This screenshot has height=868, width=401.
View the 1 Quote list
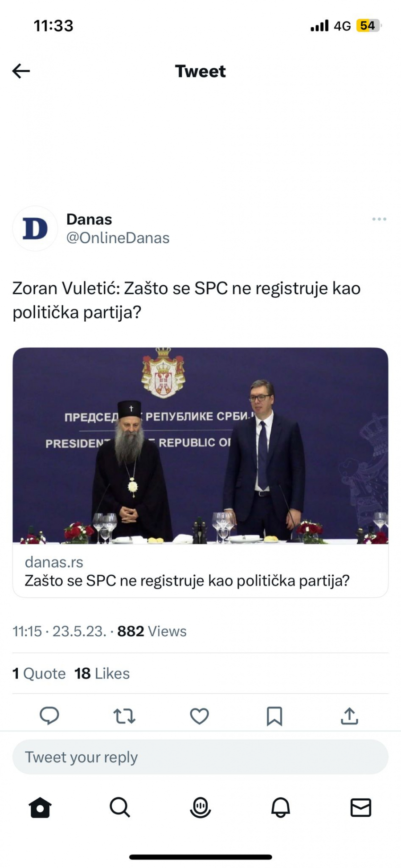pos(38,674)
